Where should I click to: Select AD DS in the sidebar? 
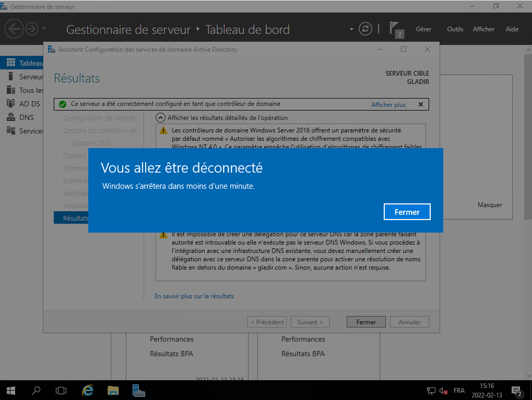[30, 104]
